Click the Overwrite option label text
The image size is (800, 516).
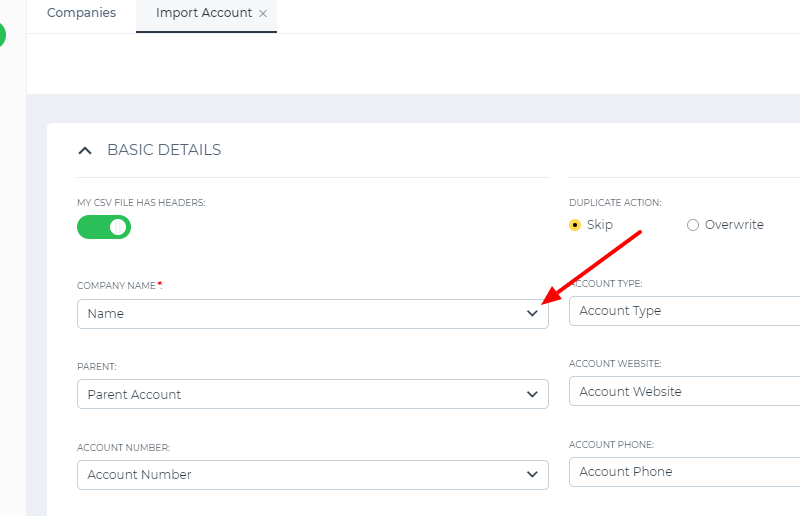pos(734,225)
